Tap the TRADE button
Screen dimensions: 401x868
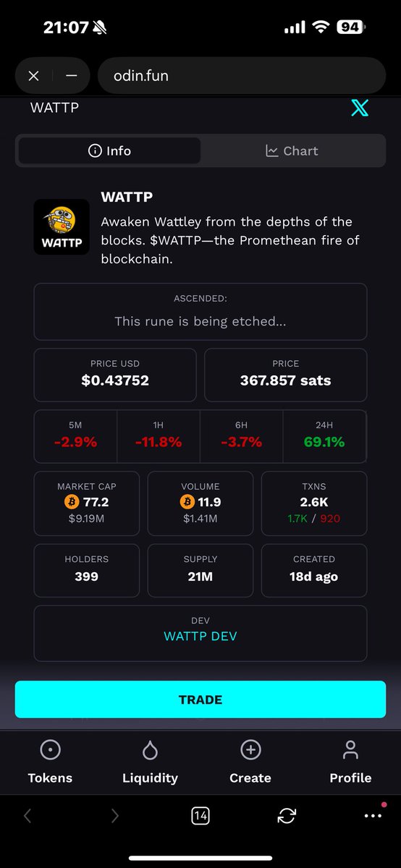point(200,699)
